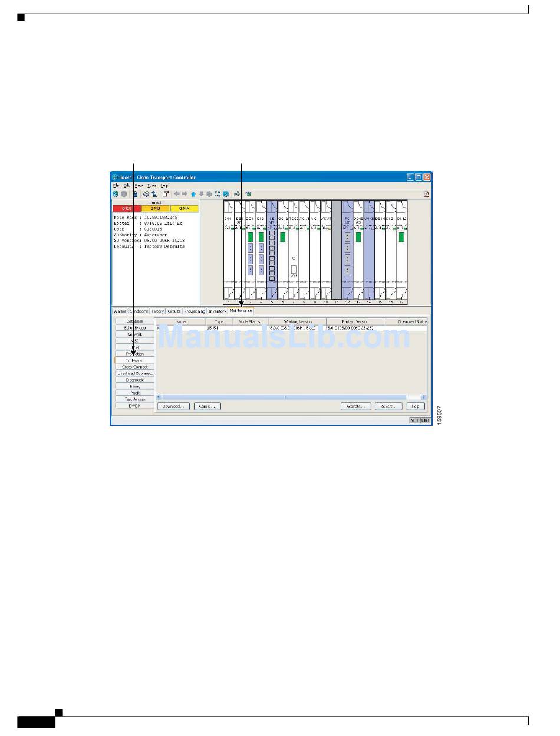
Task: Click the Type column header
Action: click(x=219, y=322)
